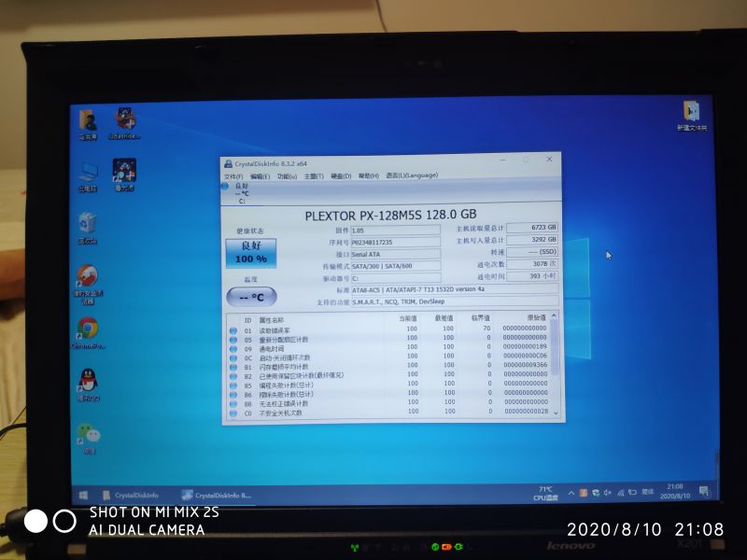Image resolution: width=747 pixels, height=560 pixels.
Task: Click the status dot for attribute 09
Action: (233, 348)
